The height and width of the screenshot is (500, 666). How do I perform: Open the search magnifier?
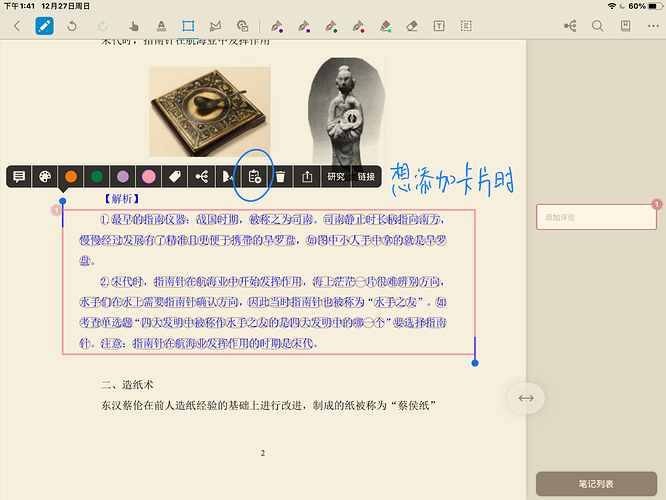click(598, 26)
